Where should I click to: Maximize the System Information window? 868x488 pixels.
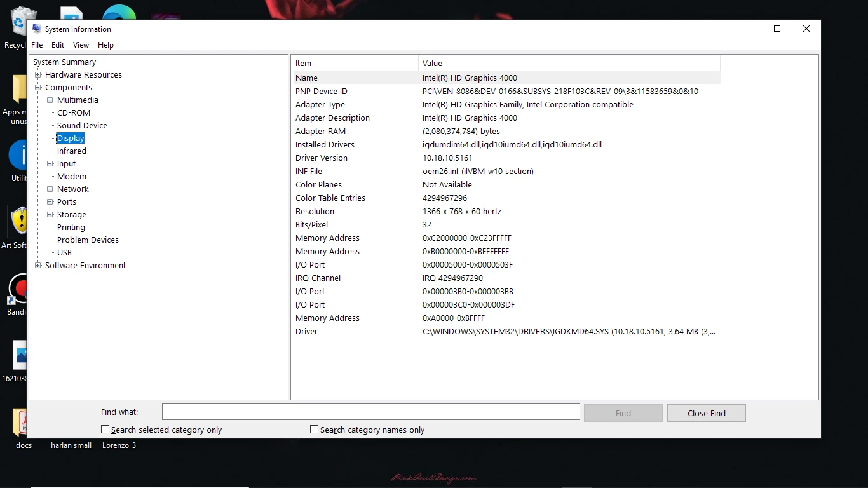pos(777,29)
